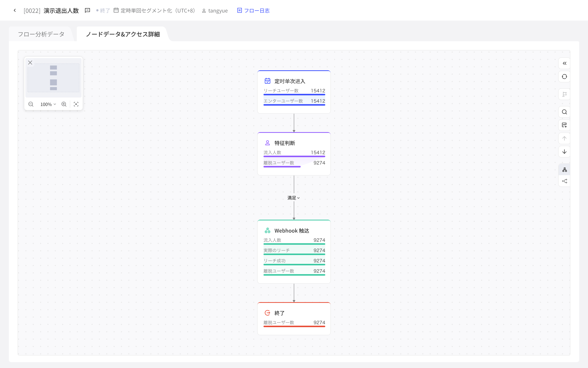Click リーチ成功 9274 metric row
Image resolution: width=588 pixels, height=368 pixels.
tap(294, 261)
